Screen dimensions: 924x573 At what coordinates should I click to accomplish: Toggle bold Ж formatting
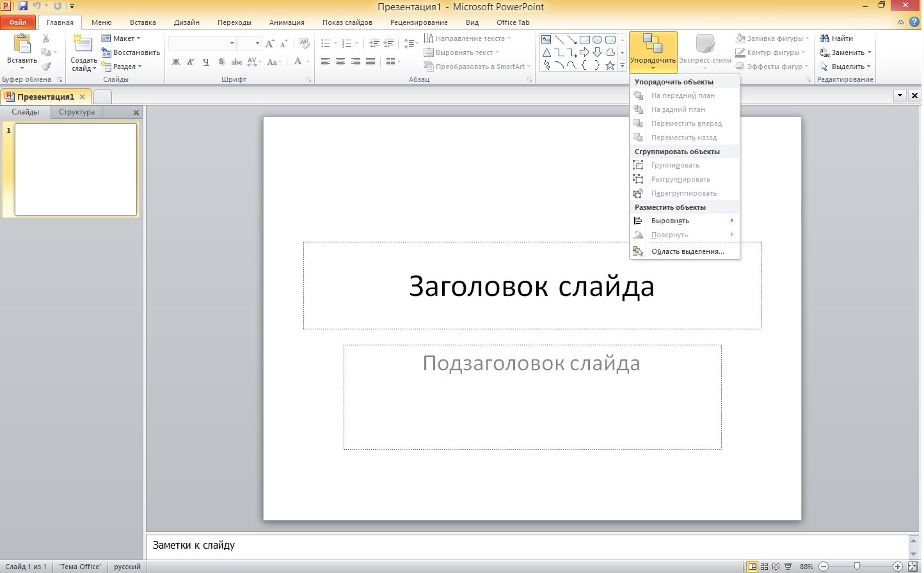[176, 62]
